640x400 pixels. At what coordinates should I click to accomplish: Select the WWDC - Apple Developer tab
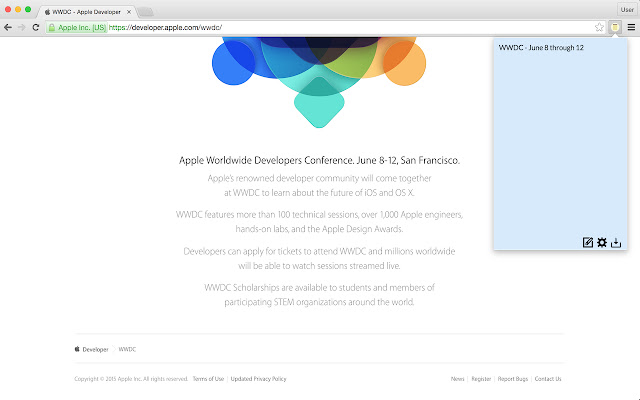pos(86,12)
